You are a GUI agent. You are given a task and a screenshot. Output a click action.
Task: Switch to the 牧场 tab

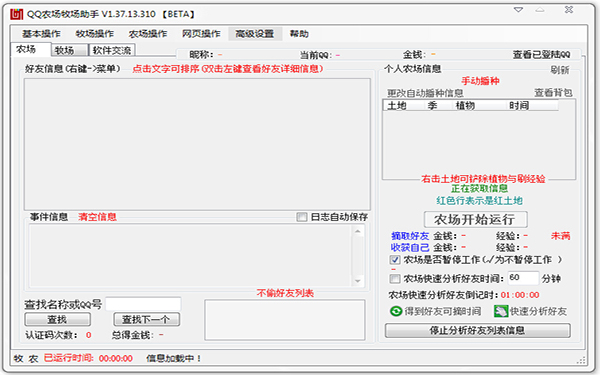point(69,50)
